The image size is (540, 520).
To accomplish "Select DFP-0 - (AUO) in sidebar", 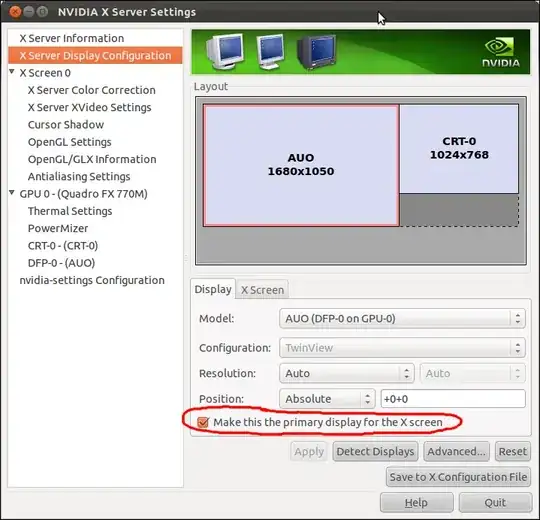I will 61,263.
